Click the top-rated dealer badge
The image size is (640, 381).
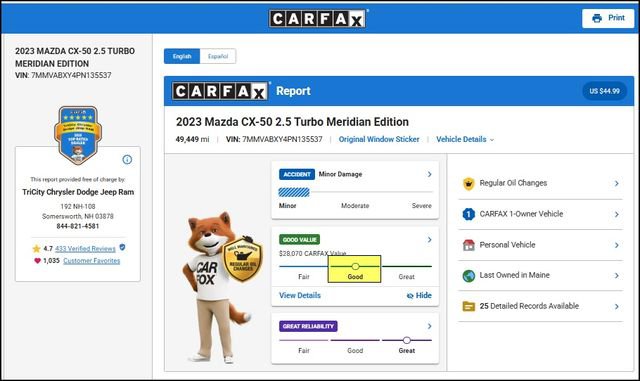point(78,135)
